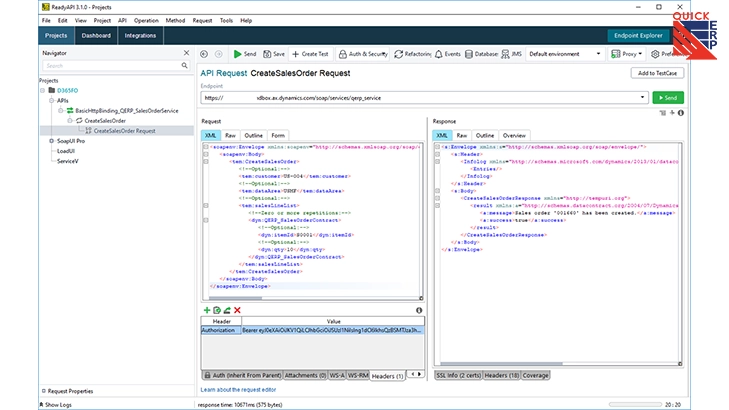This screenshot has height=410, width=729.
Task: Switch to the Integrations tab
Action: click(x=140, y=35)
